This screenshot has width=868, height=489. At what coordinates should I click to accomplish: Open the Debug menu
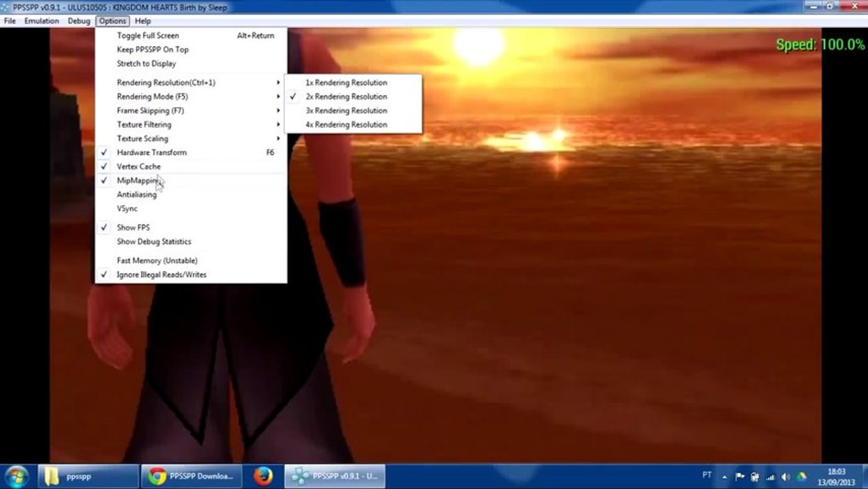(79, 21)
